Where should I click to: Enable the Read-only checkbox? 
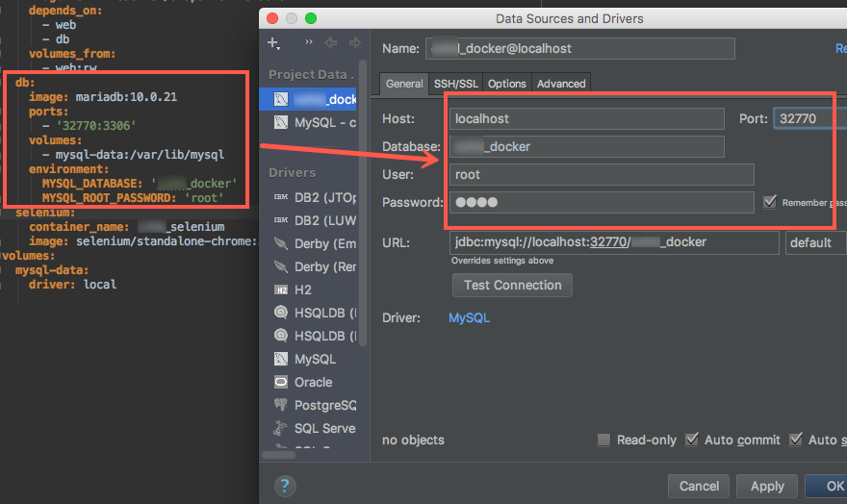point(603,440)
